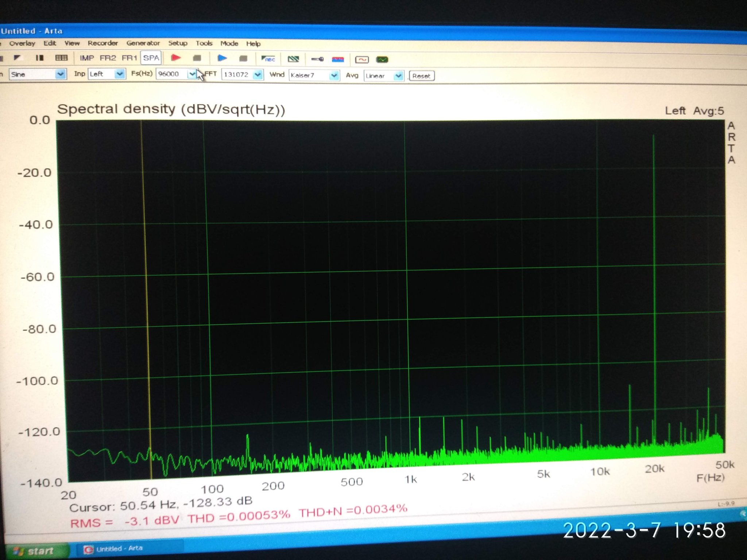Open the Edit menu

pos(50,43)
